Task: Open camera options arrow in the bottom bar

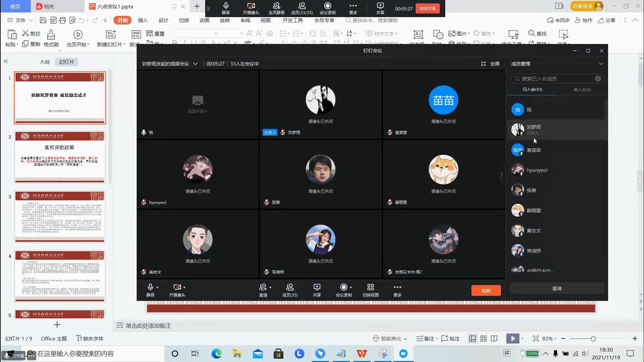Action: 184,287
